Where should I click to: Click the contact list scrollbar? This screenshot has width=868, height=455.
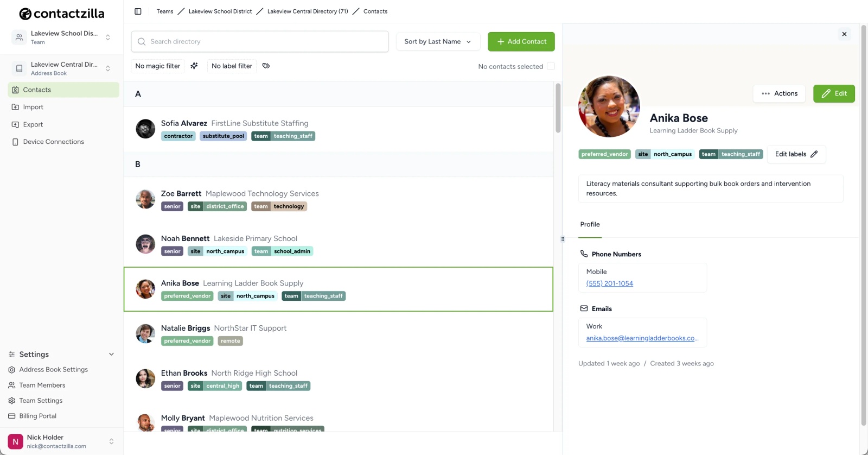[558, 108]
